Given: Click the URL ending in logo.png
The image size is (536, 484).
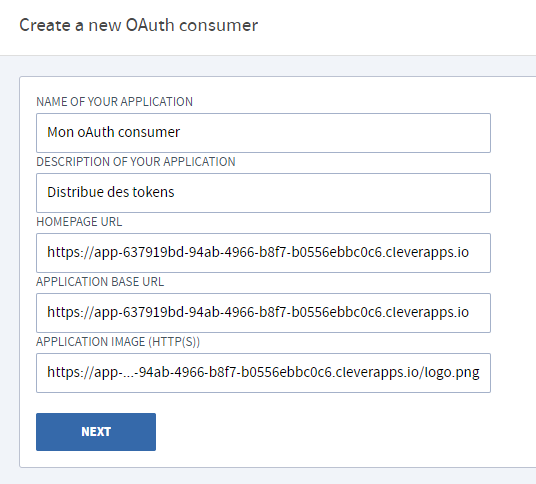Looking at the screenshot, I should pyautogui.click(x=263, y=372).
